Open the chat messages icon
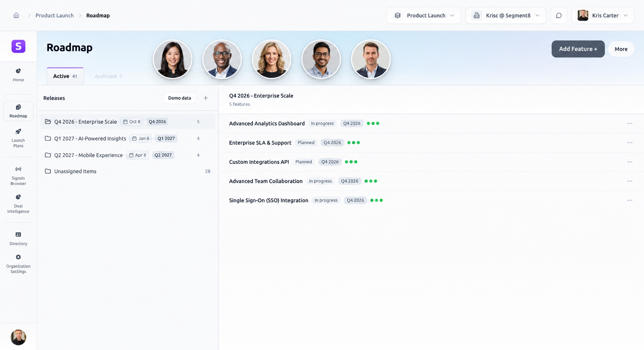The height and width of the screenshot is (350, 644). point(559,16)
